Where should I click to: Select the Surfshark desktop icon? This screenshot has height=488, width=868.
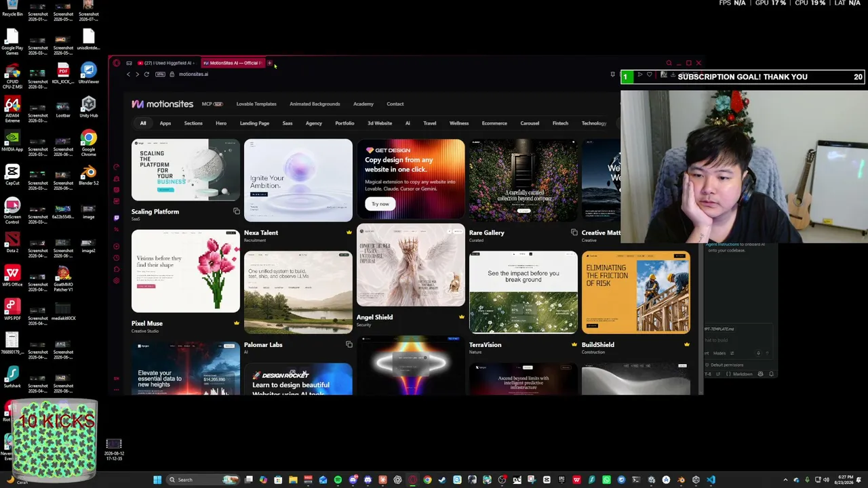12,377
